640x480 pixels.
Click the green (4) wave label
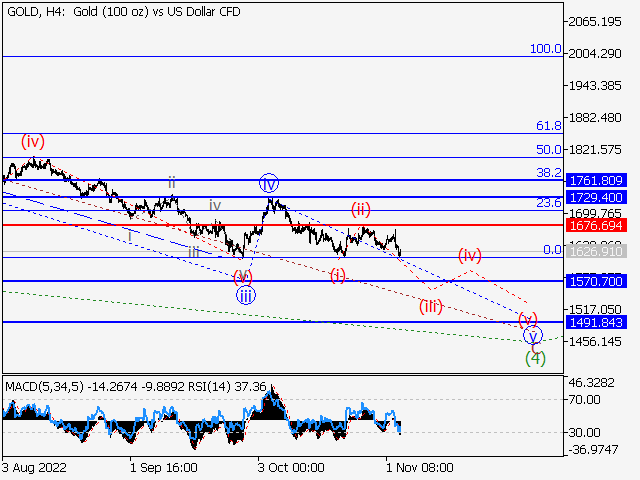(x=535, y=358)
